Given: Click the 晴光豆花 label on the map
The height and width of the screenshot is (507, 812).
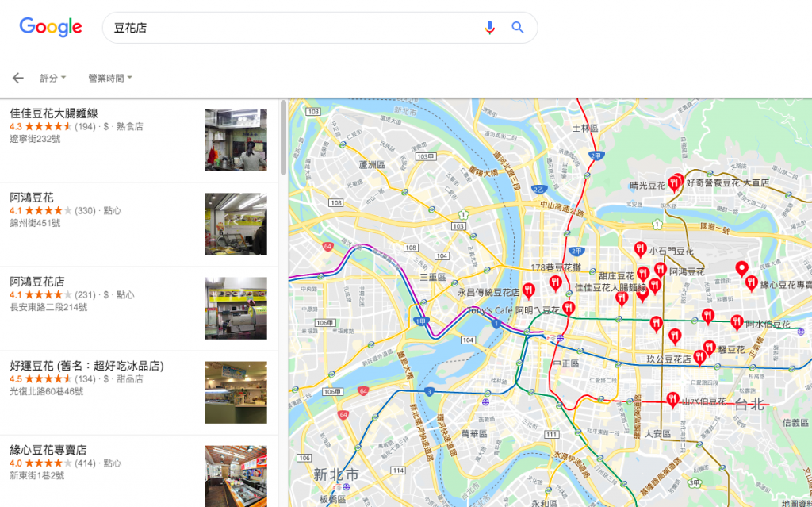Looking at the screenshot, I should point(647,186).
